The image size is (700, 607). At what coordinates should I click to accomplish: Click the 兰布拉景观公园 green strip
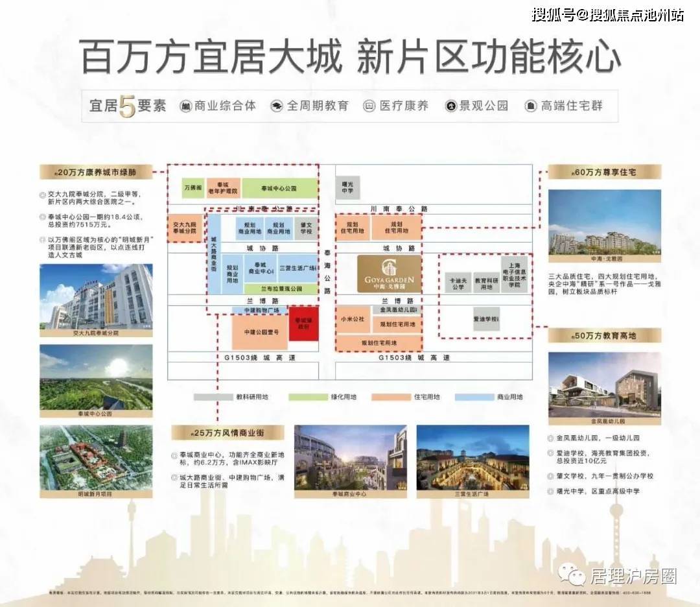pyautogui.click(x=281, y=289)
